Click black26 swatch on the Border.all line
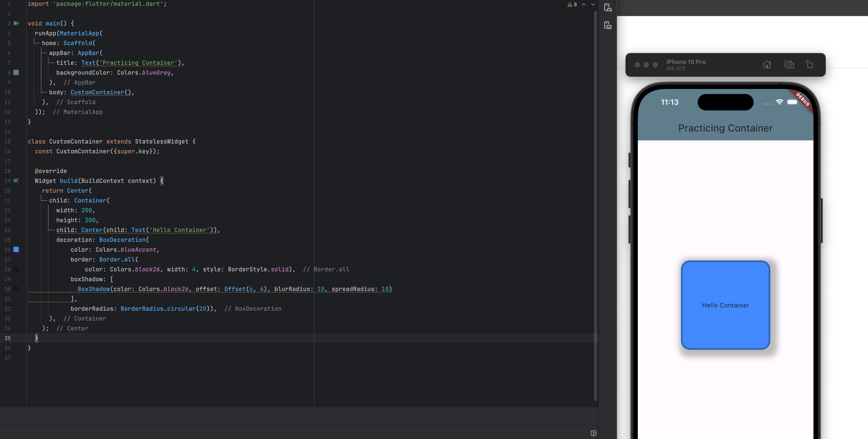The height and width of the screenshot is (439, 868). 16,269
